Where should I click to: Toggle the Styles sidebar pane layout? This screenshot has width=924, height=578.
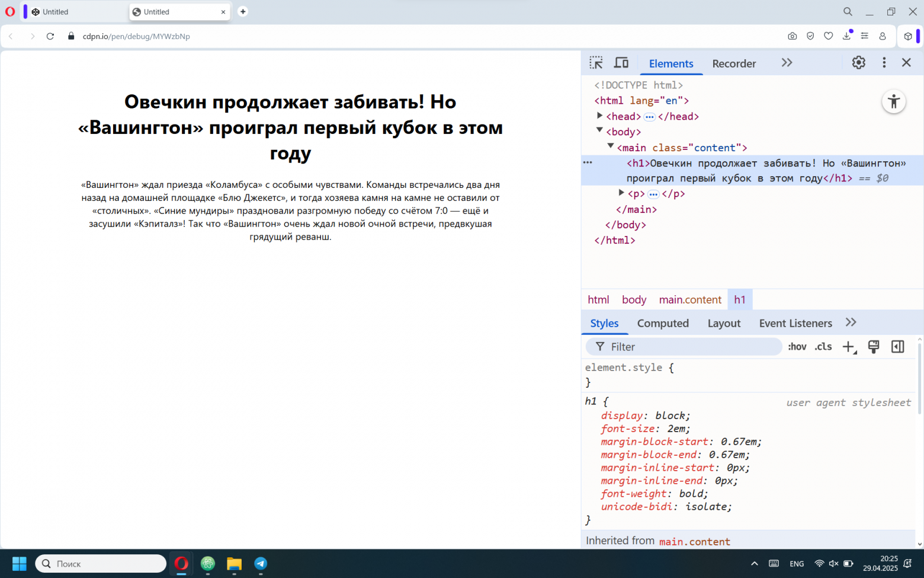(x=897, y=346)
